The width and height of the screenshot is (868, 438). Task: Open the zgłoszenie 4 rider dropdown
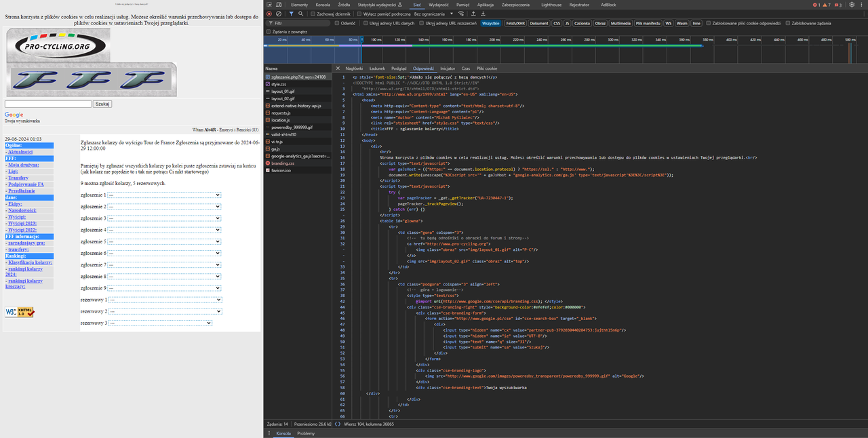(164, 230)
